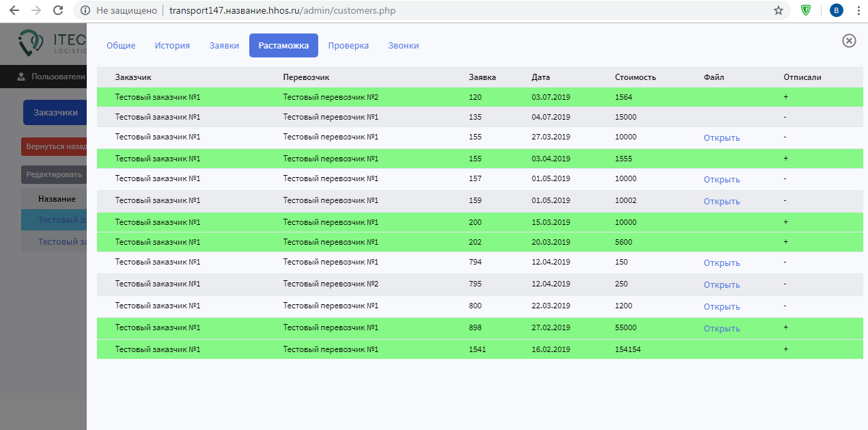
Task: Switch to the Общие tab
Action: 121,46
